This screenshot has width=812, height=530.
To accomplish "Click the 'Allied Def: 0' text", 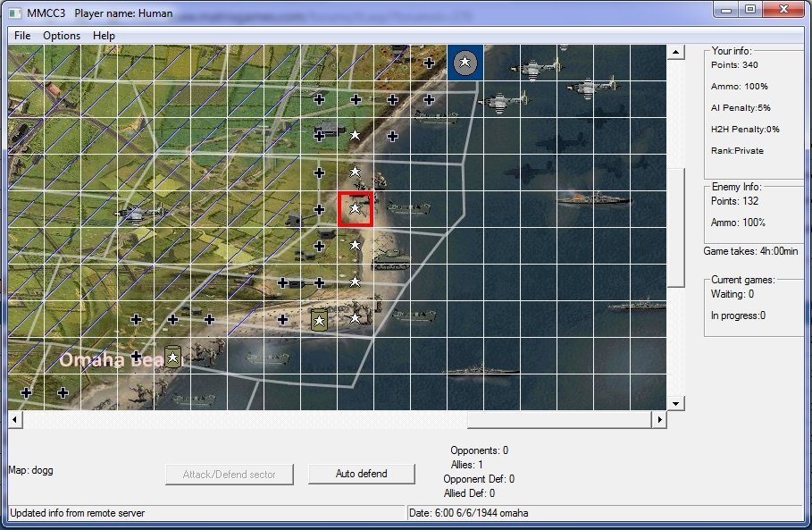I will [x=469, y=493].
